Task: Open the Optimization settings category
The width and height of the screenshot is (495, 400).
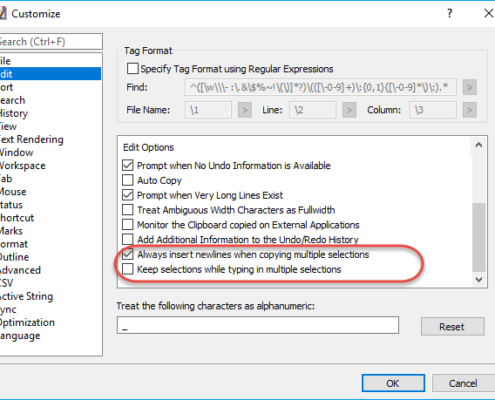Action: [27, 322]
